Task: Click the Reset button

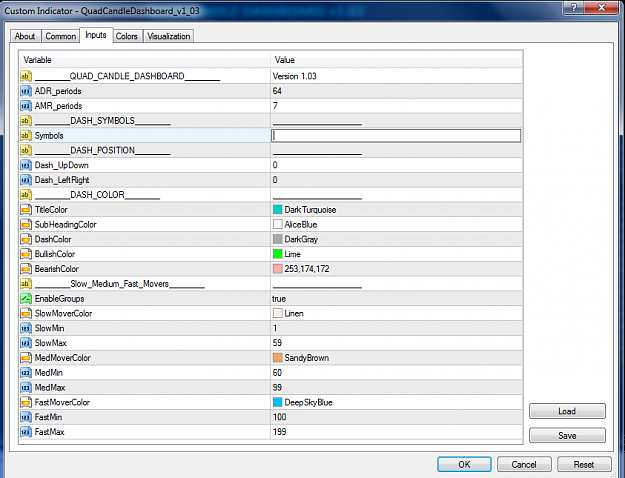Action: 584,464
